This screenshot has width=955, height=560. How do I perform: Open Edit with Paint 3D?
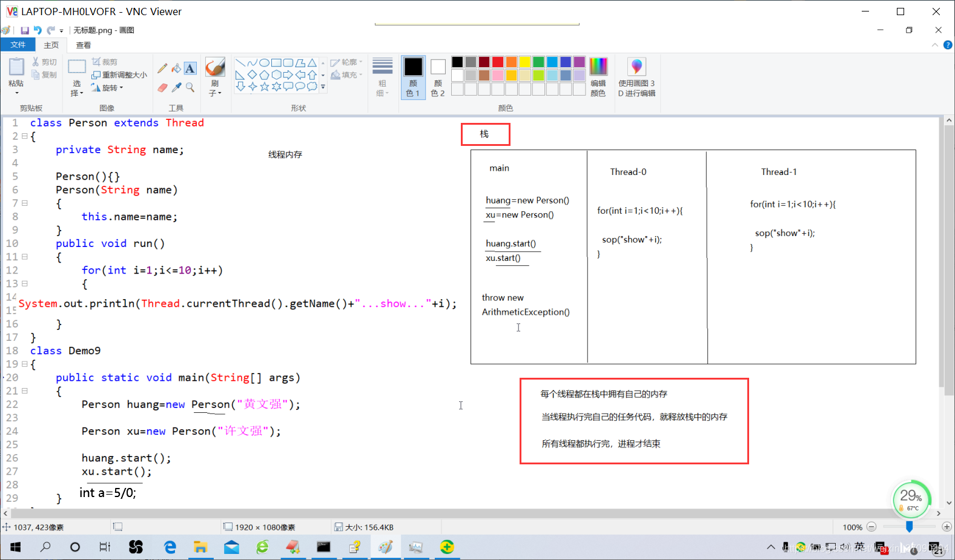click(x=636, y=77)
